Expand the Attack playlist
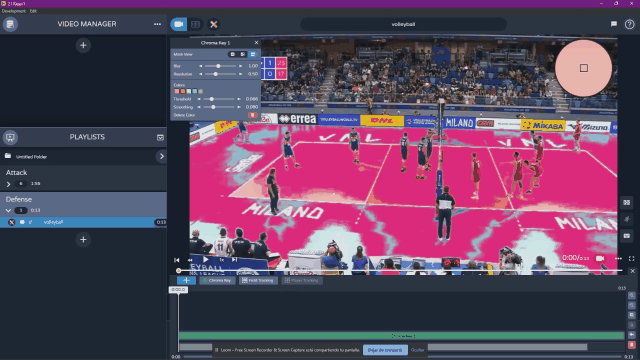 (8, 184)
